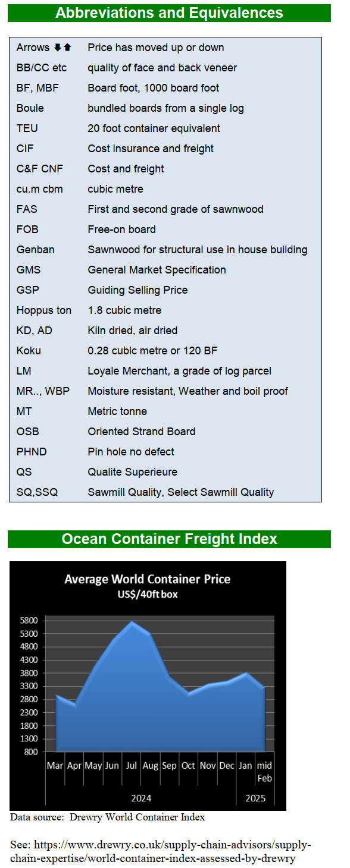Click the up arrow icon beside Arrows

tap(67, 48)
